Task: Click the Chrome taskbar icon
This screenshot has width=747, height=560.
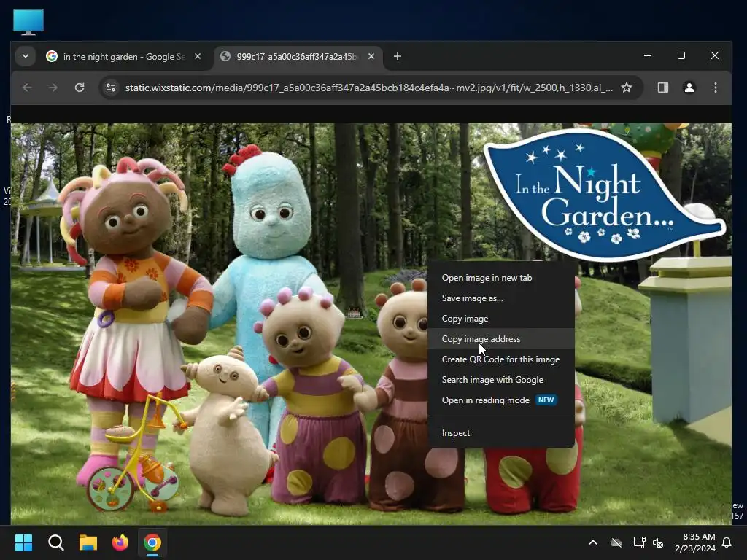Action: point(152,542)
